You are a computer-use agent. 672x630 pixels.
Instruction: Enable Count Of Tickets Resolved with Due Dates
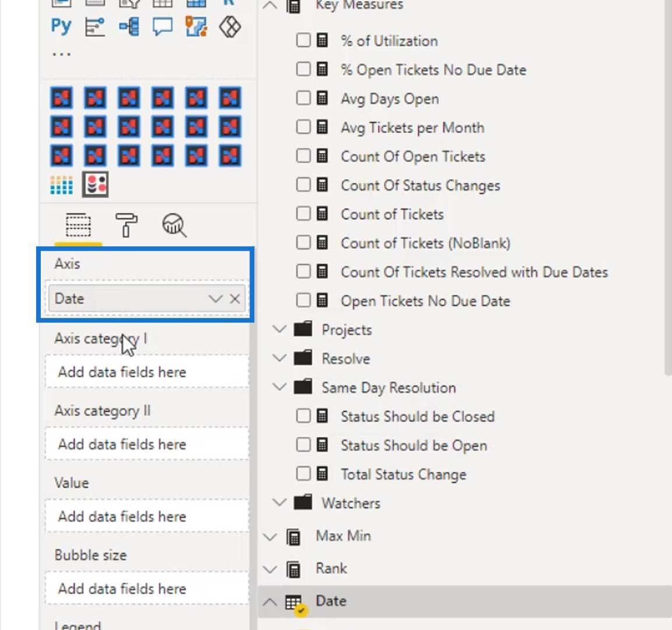coord(303,271)
